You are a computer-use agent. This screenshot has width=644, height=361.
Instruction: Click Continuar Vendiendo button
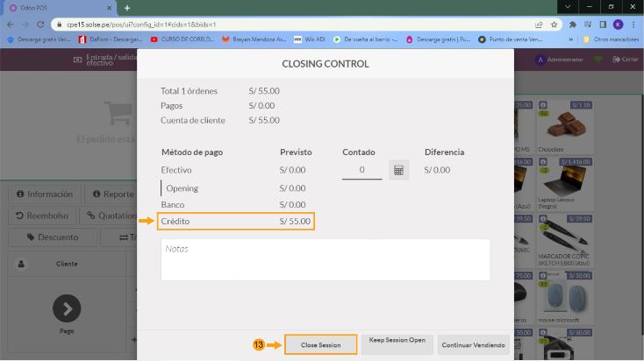coord(473,344)
